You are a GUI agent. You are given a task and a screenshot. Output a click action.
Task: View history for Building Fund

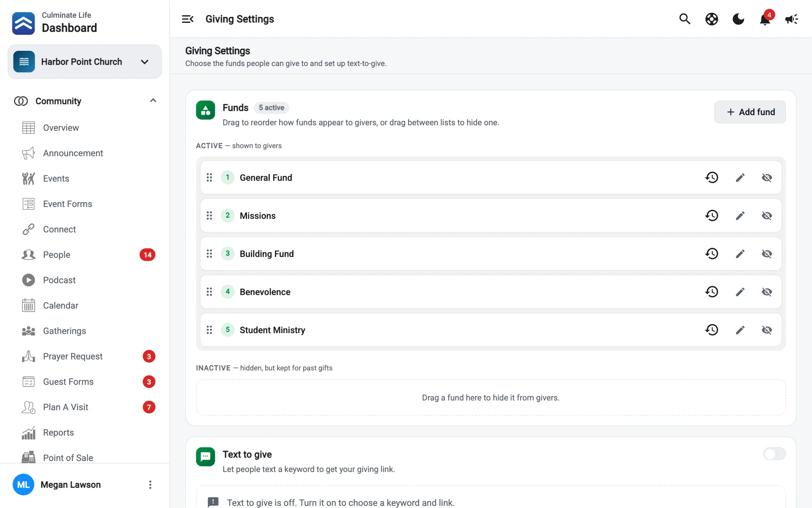[x=712, y=254]
